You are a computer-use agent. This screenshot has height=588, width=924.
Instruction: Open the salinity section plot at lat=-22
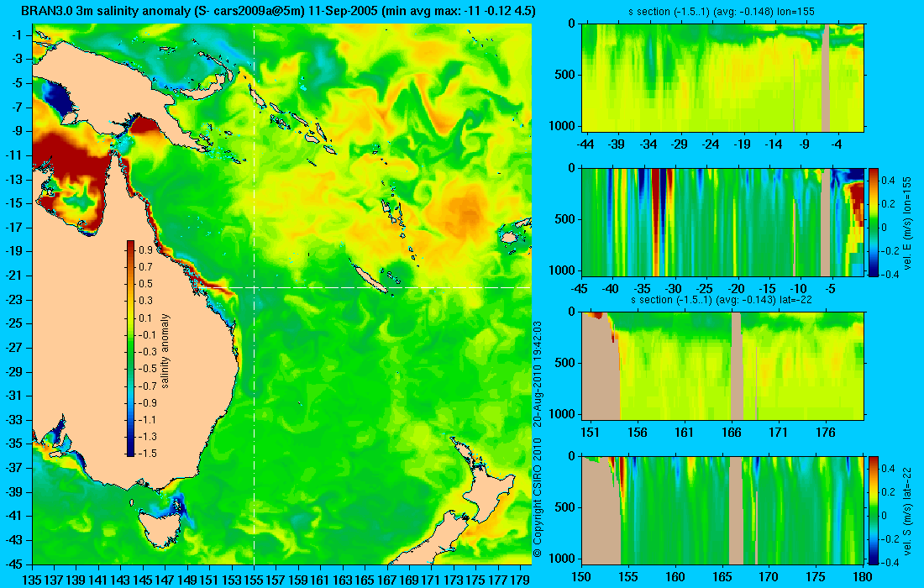tap(723, 365)
